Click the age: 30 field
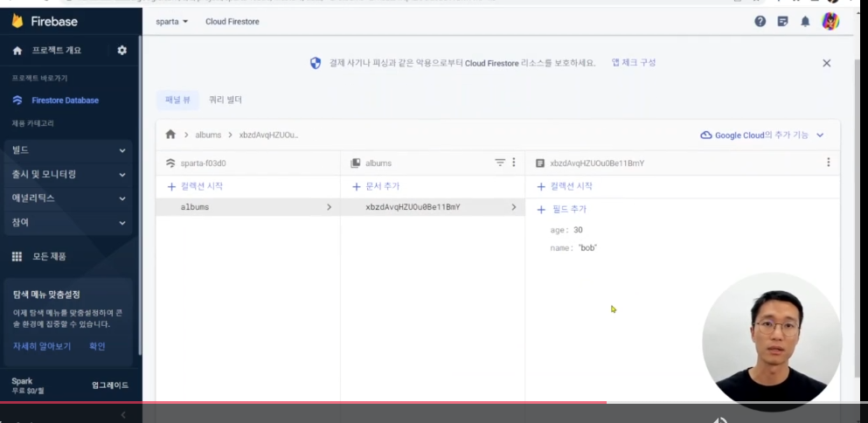Screen dimensions: 868x423 point(566,230)
